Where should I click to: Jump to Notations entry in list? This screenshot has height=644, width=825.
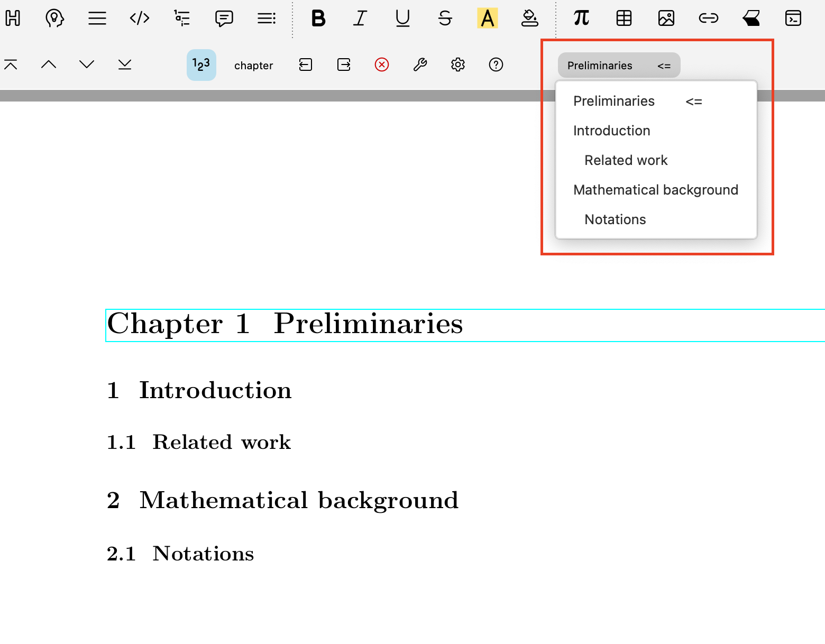615,219
